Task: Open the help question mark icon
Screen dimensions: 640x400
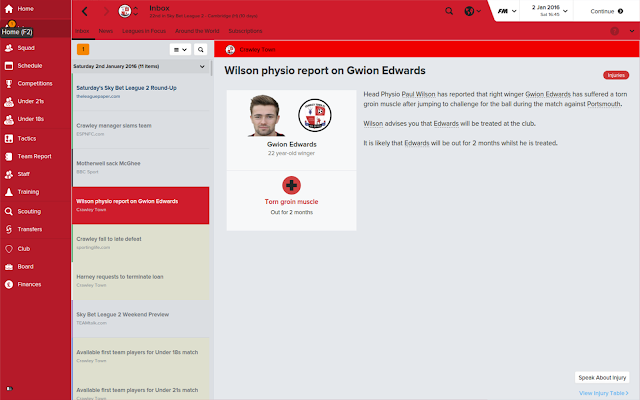Action: tap(614, 31)
